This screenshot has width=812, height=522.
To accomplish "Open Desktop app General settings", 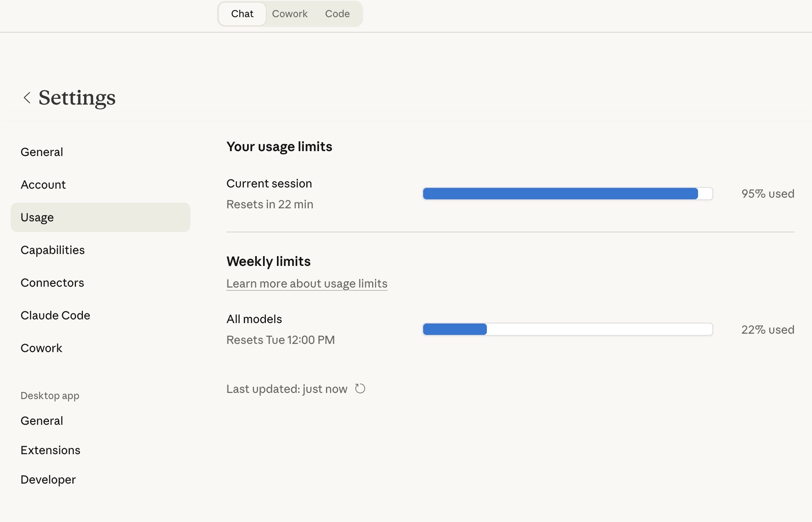I will tap(42, 421).
